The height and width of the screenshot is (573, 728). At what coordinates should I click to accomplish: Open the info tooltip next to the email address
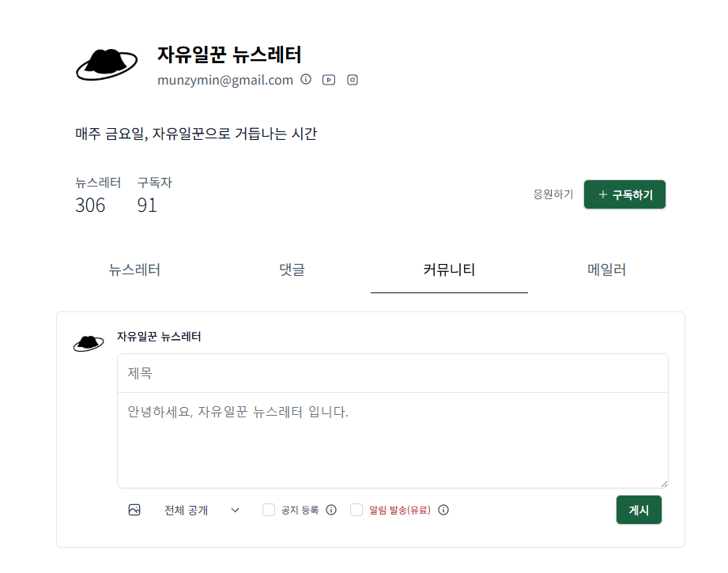pyautogui.click(x=306, y=79)
